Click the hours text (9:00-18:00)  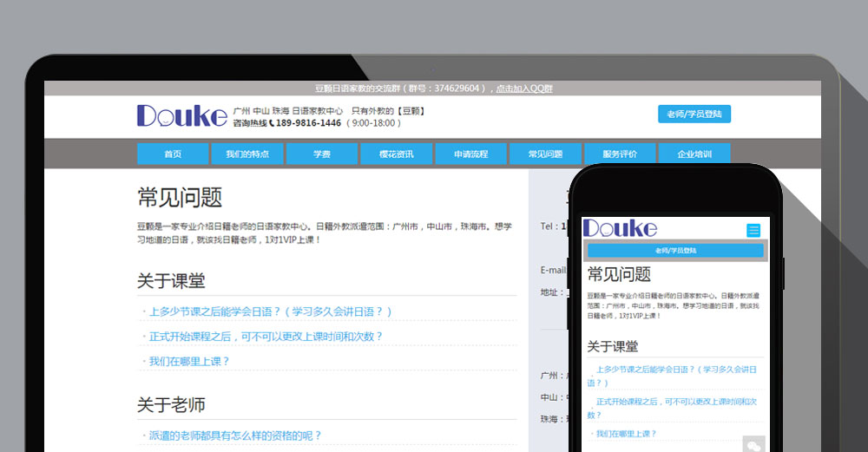coord(373,123)
